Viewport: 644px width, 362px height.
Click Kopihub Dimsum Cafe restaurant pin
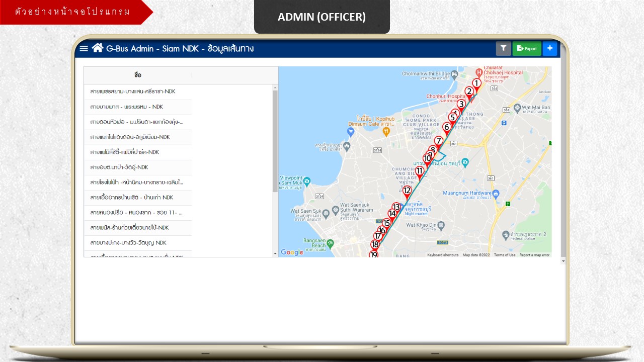pyautogui.click(x=386, y=132)
